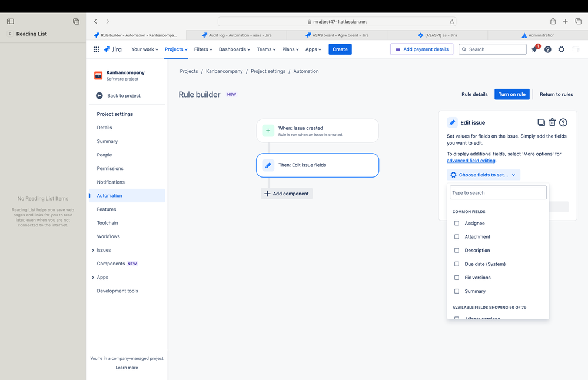This screenshot has height=380, width=588.
Task: Delete the Edit issue component trash icon
Action: 552,122
